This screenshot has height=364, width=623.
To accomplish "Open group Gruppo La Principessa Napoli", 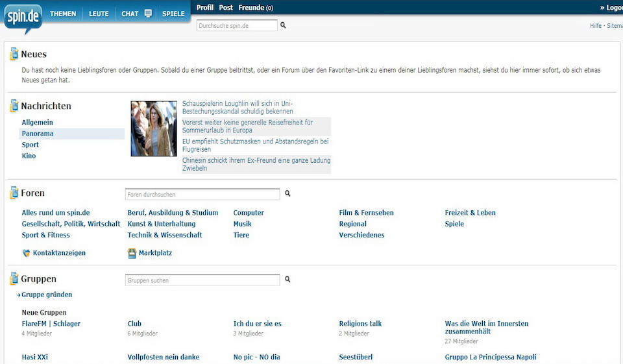I will (x=491, y=357).
